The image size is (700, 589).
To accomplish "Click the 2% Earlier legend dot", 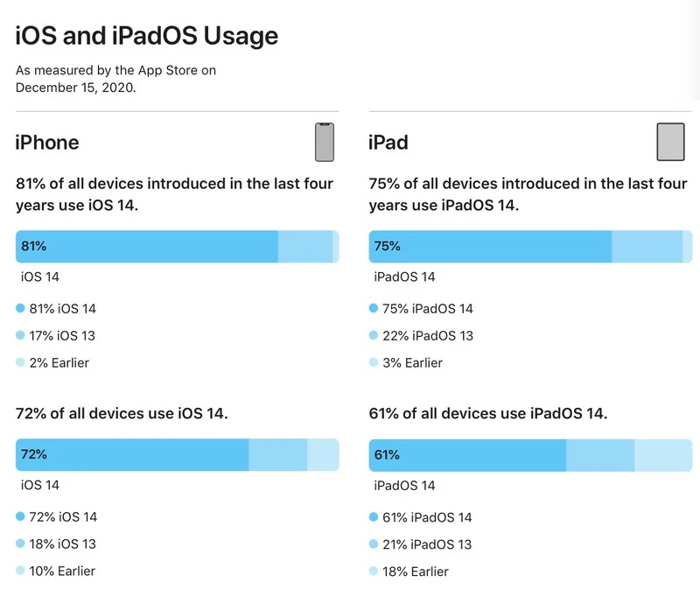I will (x=20, y=362).
